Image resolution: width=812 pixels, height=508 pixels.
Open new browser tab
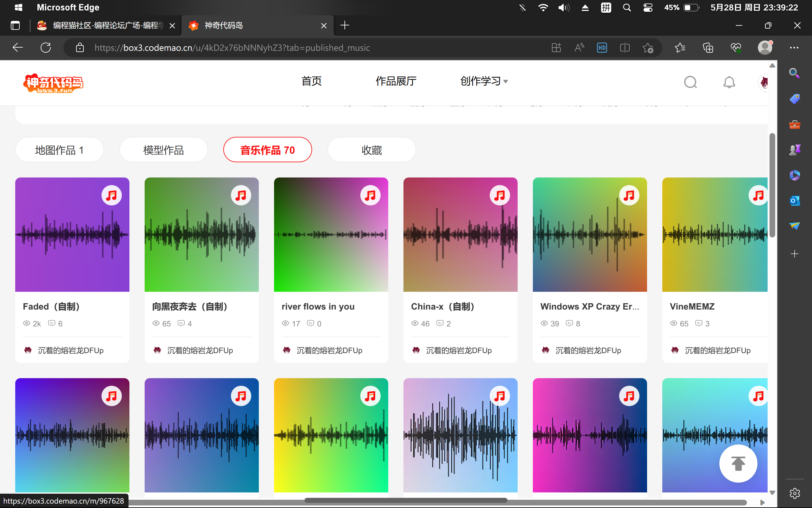(x=344, y=25)
